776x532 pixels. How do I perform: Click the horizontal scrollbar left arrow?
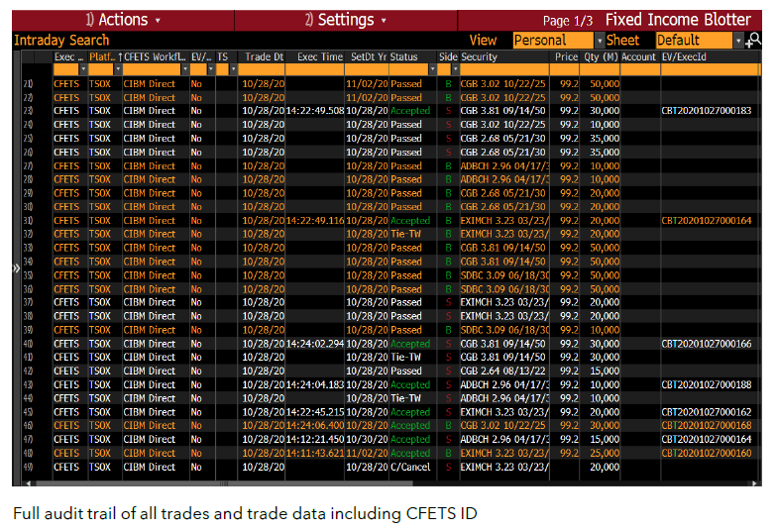click(28, 483)
